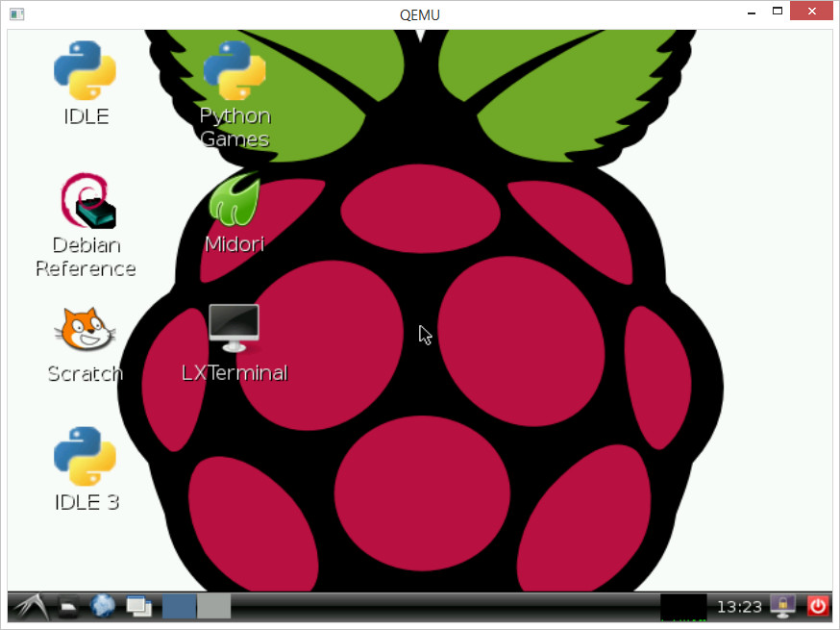Click the screen lock icon in the panel
The image size is (840, 630).
tap(782, 606)
